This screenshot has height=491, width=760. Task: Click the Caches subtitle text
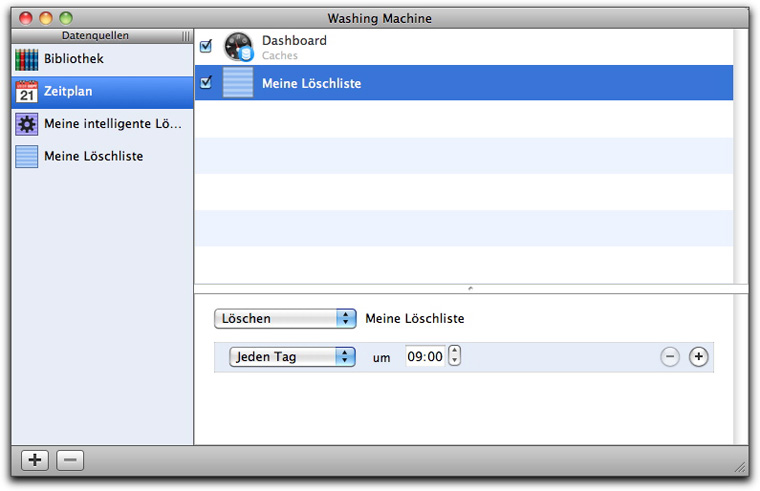tap(280, 56)
